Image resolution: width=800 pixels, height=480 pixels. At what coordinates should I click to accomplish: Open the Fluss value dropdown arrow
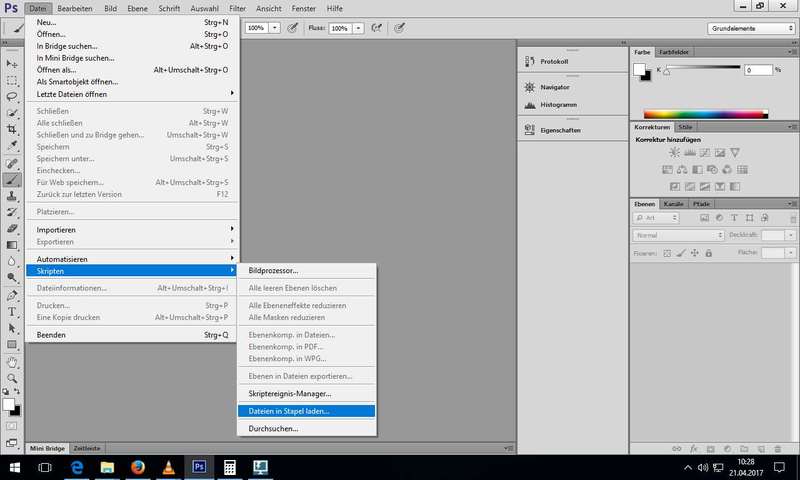click(358, 28)
